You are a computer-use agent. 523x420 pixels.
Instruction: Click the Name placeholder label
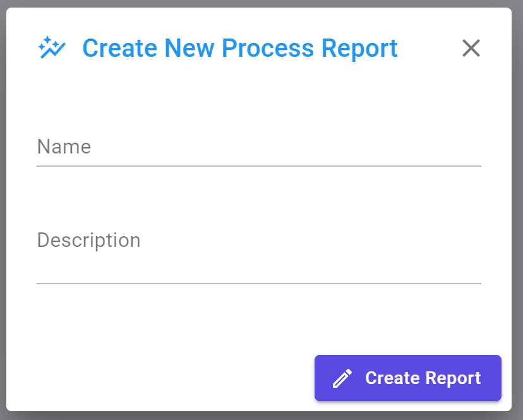point(64,147)
